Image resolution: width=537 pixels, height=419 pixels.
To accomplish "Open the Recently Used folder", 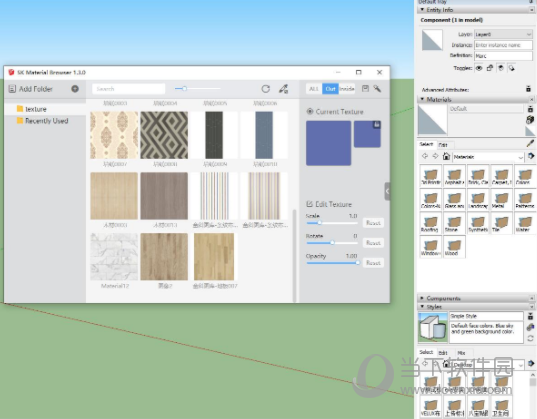I will [x=45, y=121].
